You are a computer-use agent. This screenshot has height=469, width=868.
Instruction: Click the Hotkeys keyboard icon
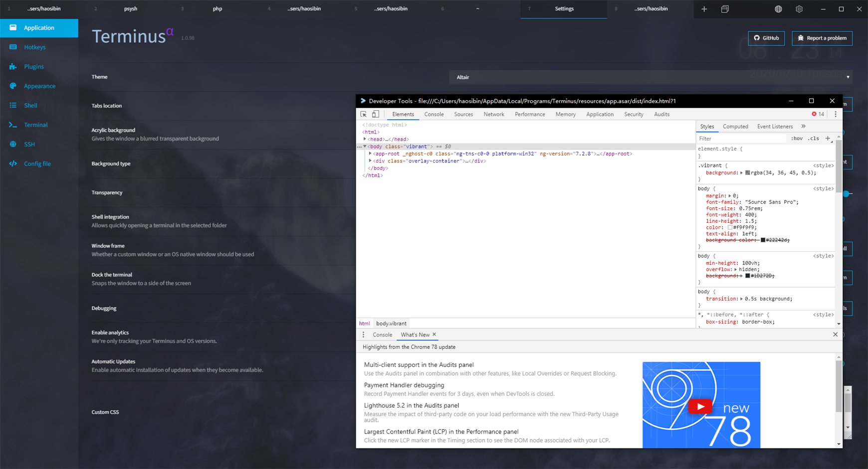(x=13, y=47)
